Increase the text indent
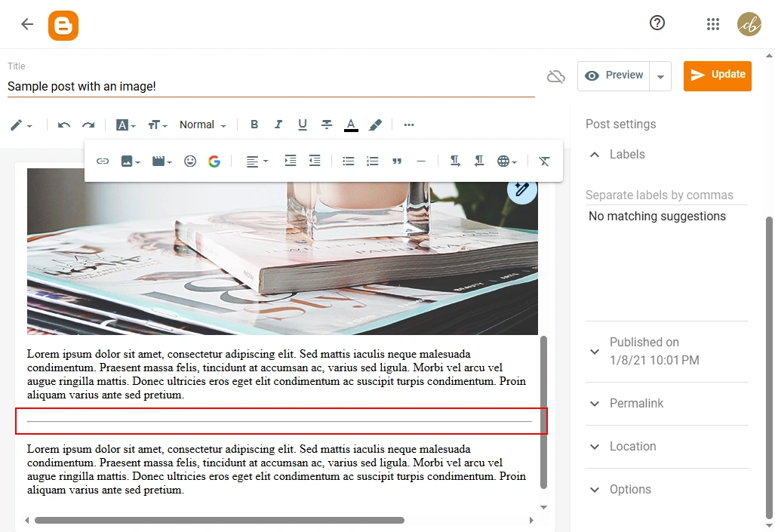 click(291, 161)
